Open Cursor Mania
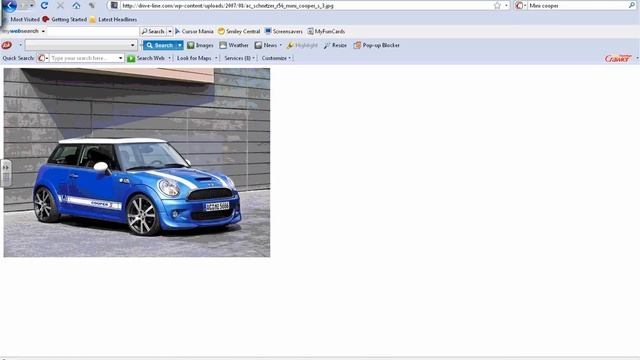Image resolution: width=640 pixels, height=360 pixels. coord(194,31)
